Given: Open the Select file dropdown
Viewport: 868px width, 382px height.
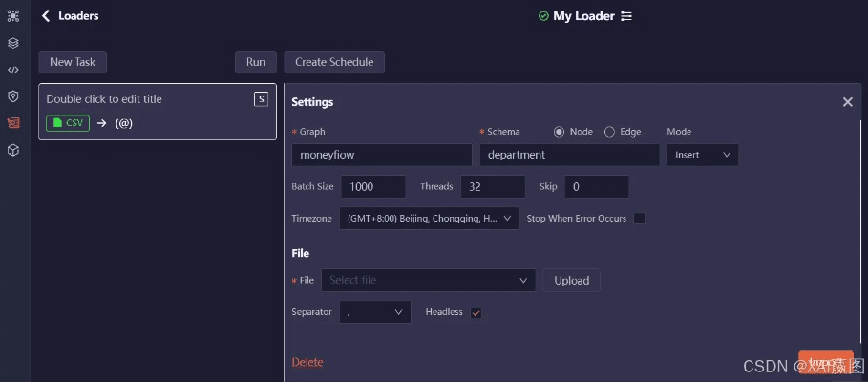Looking at the screenshot, I should 428,281.
